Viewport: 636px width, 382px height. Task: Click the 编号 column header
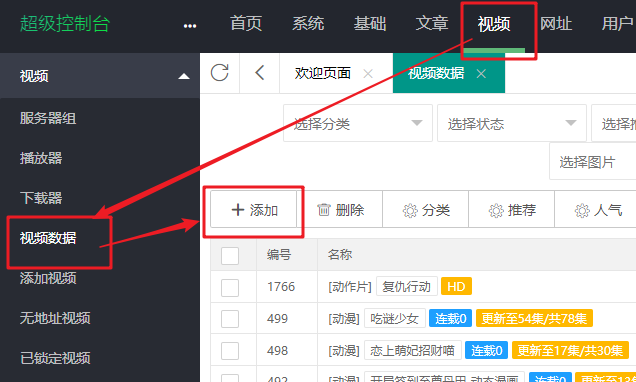click(279, 255)
